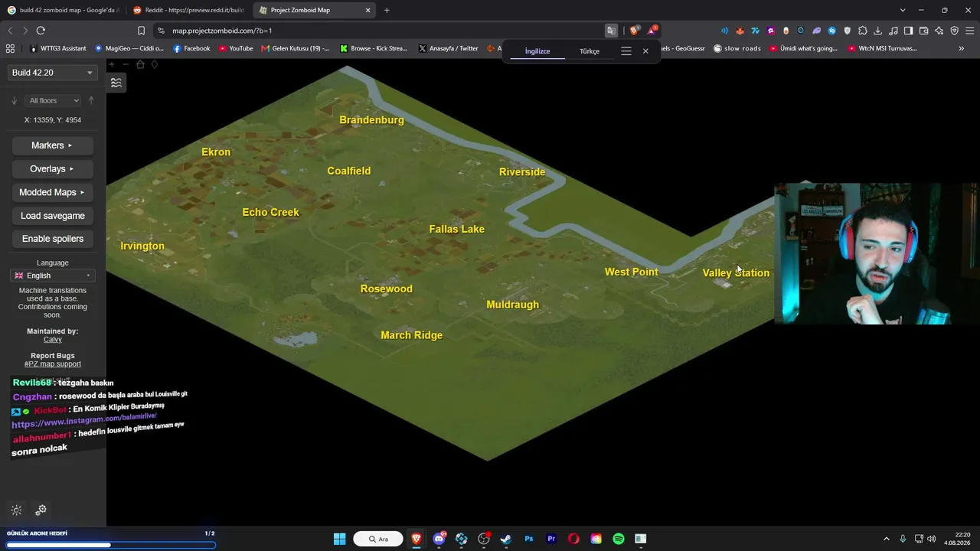
Task: Expand the Modded Maps submenu
Action: (52, 192)
